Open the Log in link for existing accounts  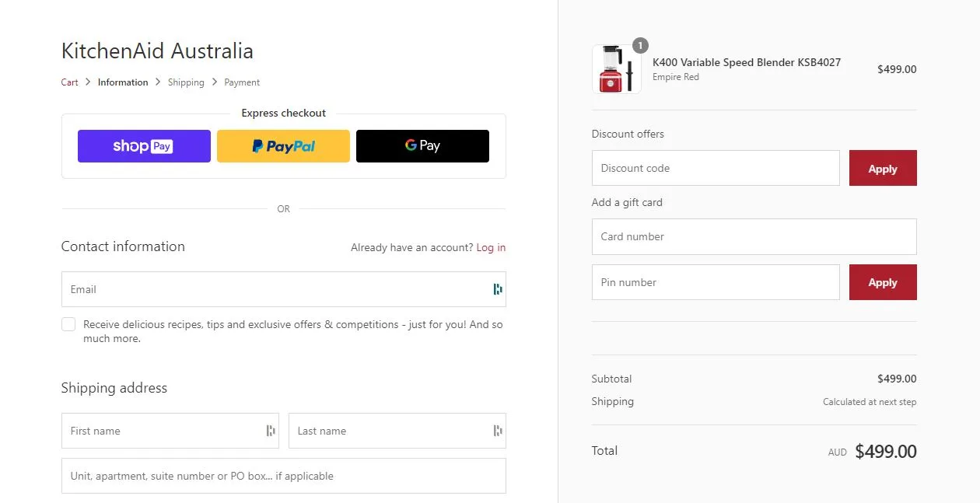click(491, 247)
